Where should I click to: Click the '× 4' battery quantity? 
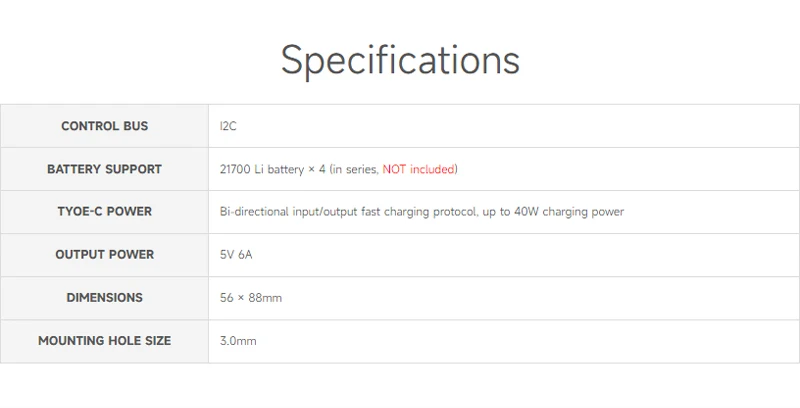[316, 169]
